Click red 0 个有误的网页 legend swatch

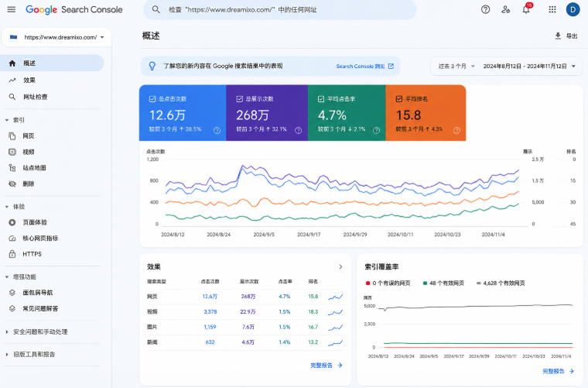(367, 283)
